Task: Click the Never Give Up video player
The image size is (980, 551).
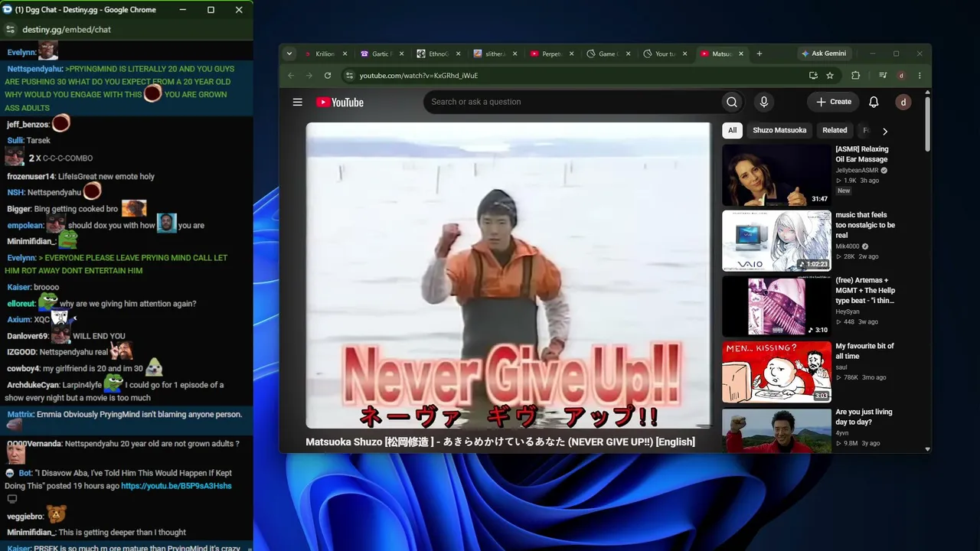Action: coord(508,275)
